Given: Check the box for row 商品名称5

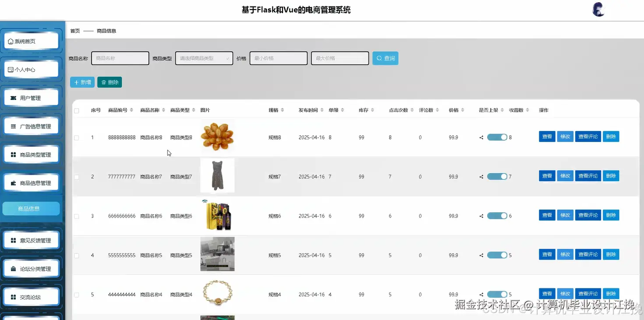Looking at the screenshot, I should 77,256.
